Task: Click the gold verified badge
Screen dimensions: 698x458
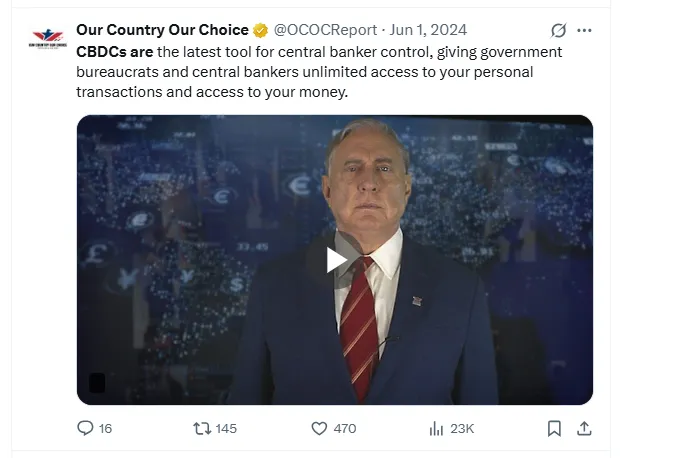Action: tap(259, 30)
